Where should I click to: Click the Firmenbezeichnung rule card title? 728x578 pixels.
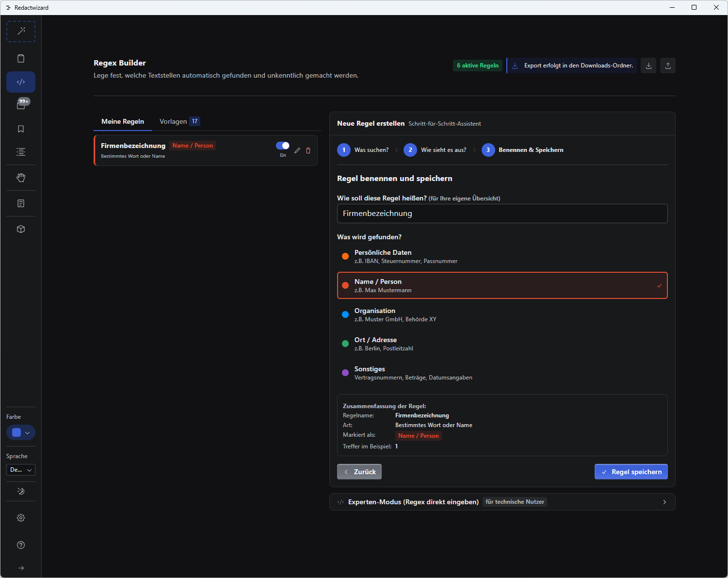[x=133, y=146]
